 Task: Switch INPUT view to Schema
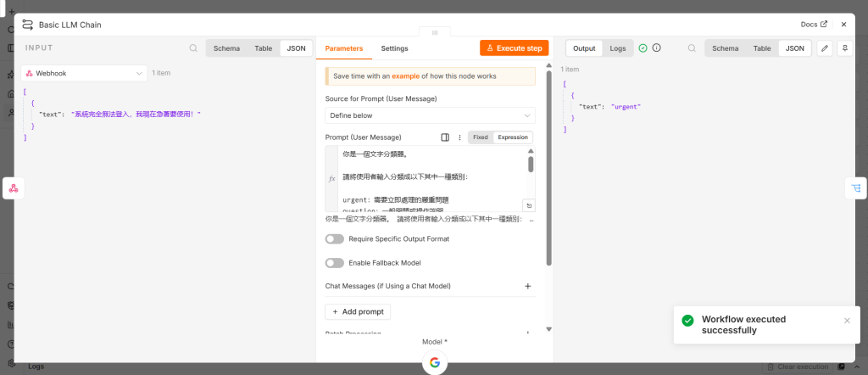(226, 48)
